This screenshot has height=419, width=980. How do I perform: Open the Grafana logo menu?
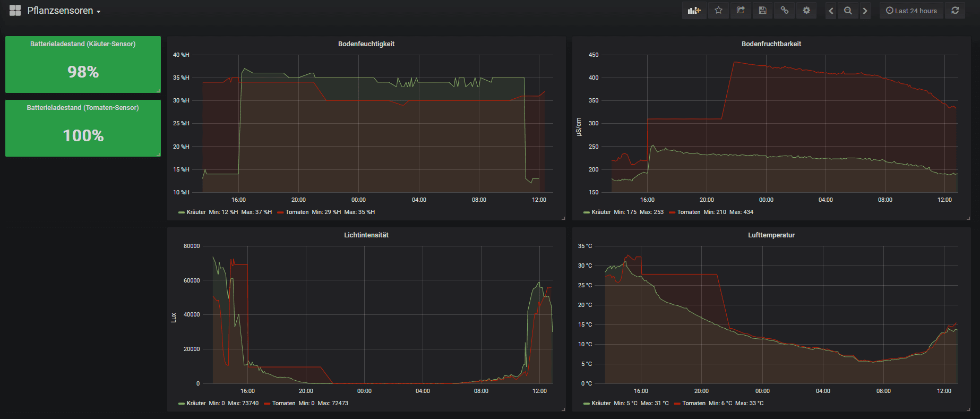pos(15,11)
